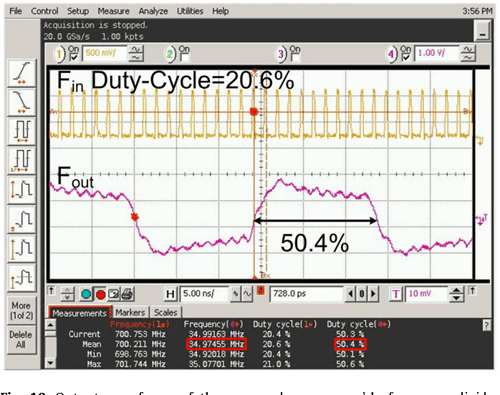Open trigger setup with T button
Screen dimensions: 500x395
coord(396,294)
